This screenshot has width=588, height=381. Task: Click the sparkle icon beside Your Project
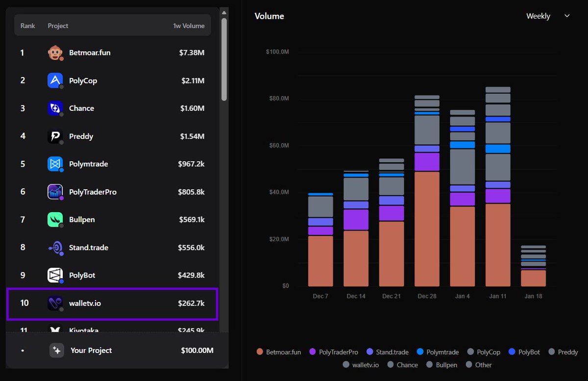56,351
